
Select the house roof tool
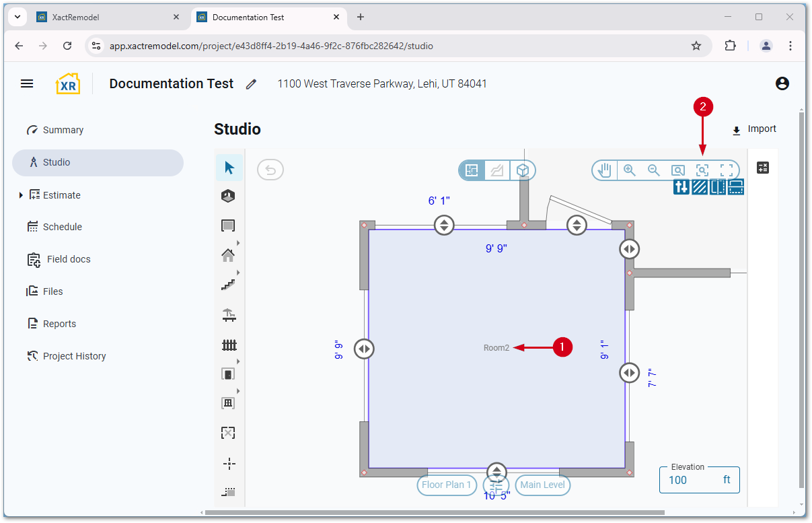coord(228,255)
